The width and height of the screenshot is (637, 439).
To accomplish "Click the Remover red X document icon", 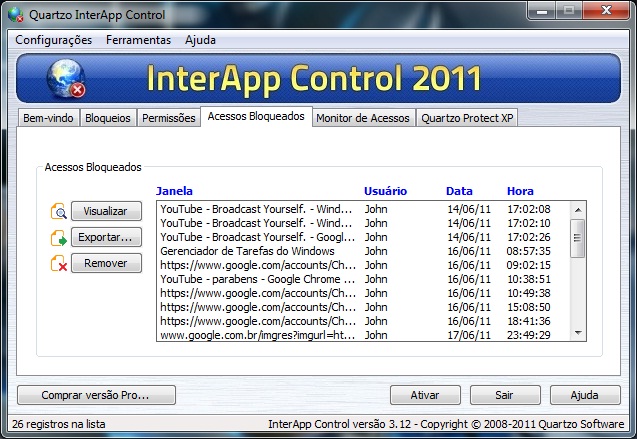I will [x=58, y=263].
